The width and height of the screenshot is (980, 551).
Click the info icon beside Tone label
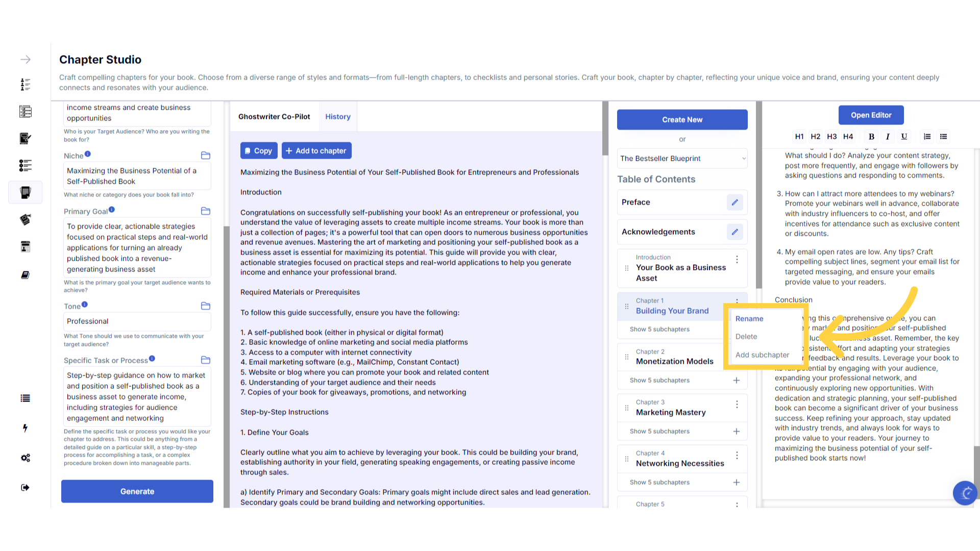[x=85, y=305]
